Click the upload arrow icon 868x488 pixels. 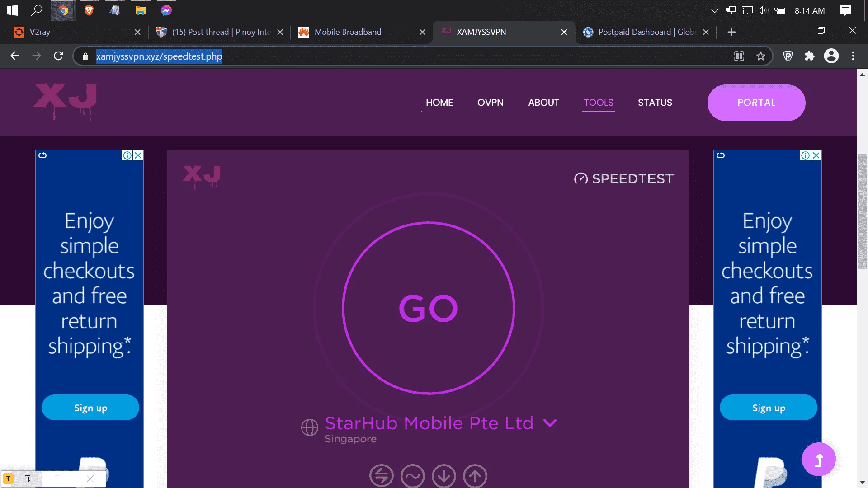475,476
